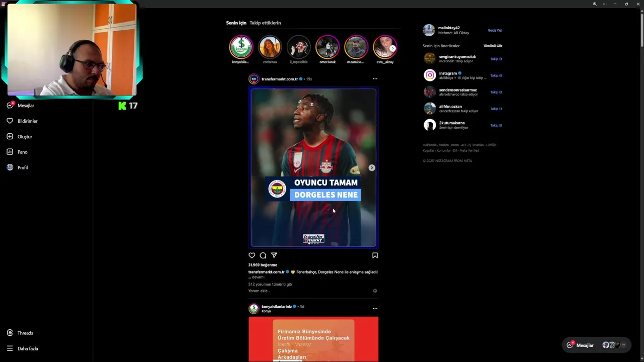Open sevgicankuyumculuk suggested avatar
Screen dimensions: 644x362
(430, 59)
